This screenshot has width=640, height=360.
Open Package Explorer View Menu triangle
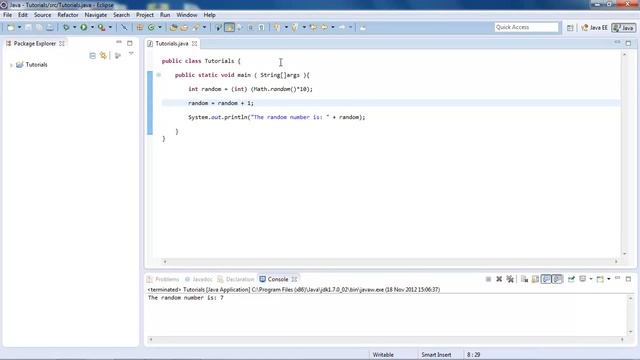click(x=131, y=53)
